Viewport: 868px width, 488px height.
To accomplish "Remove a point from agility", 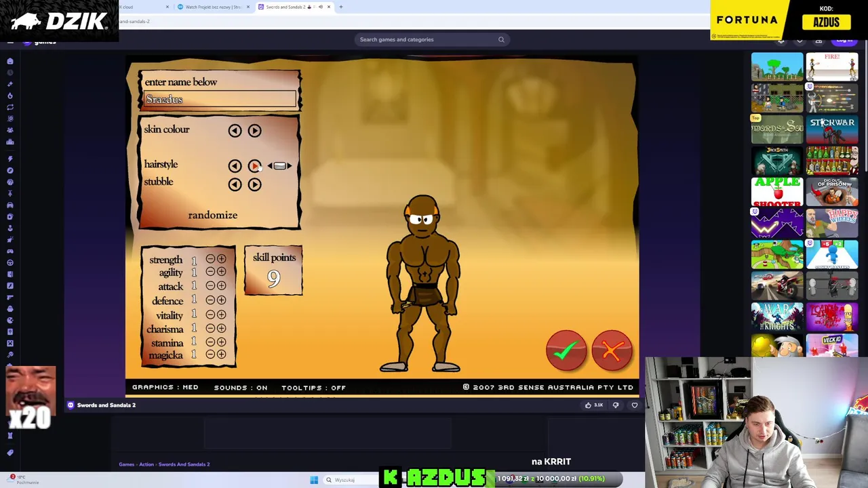I will 211,272.
